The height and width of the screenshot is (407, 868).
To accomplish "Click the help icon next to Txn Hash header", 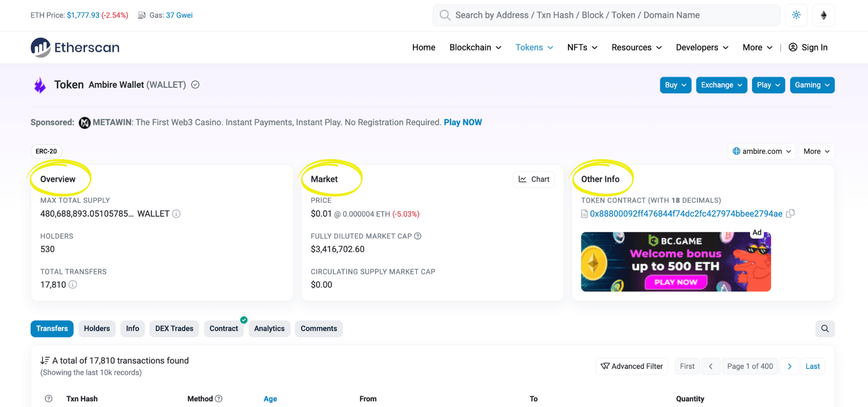I will pyautogui.click(x=49, y=398).
